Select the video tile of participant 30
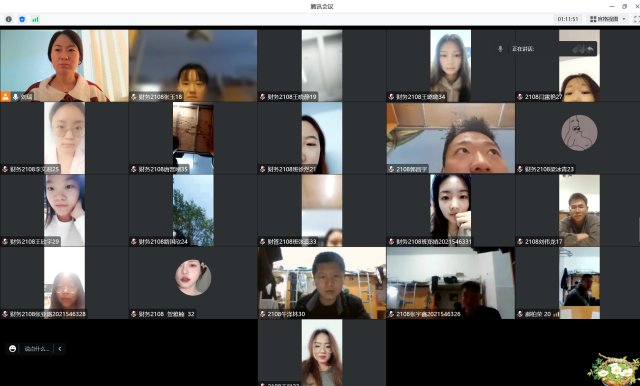 point(322,283)
